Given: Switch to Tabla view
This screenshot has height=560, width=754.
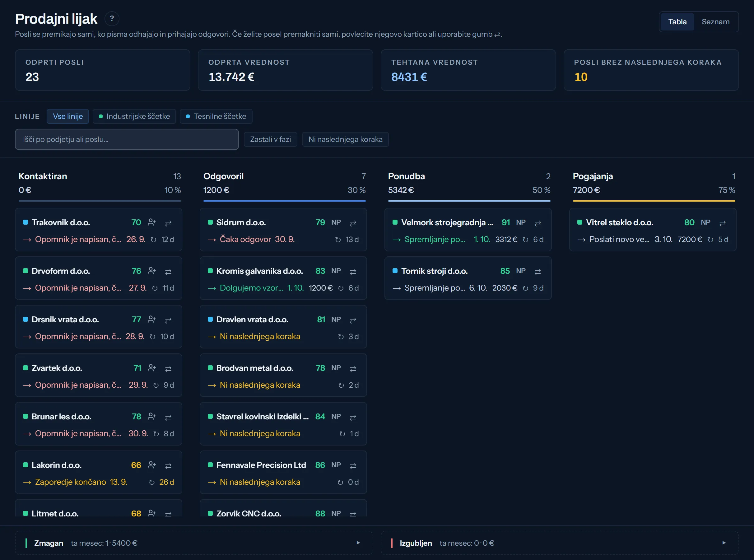Looking at the screenshot, I should point(677,22).
